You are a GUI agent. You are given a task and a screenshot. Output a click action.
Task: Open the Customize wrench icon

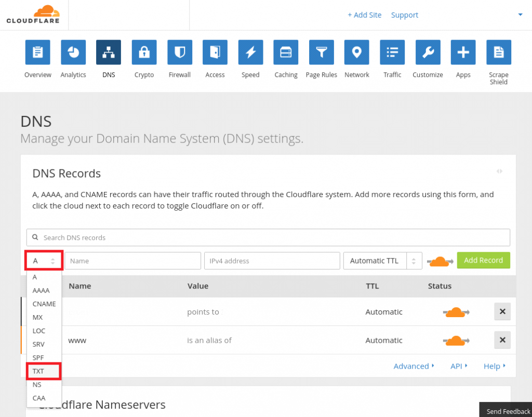pyautogui.click(x=428, y=52)
